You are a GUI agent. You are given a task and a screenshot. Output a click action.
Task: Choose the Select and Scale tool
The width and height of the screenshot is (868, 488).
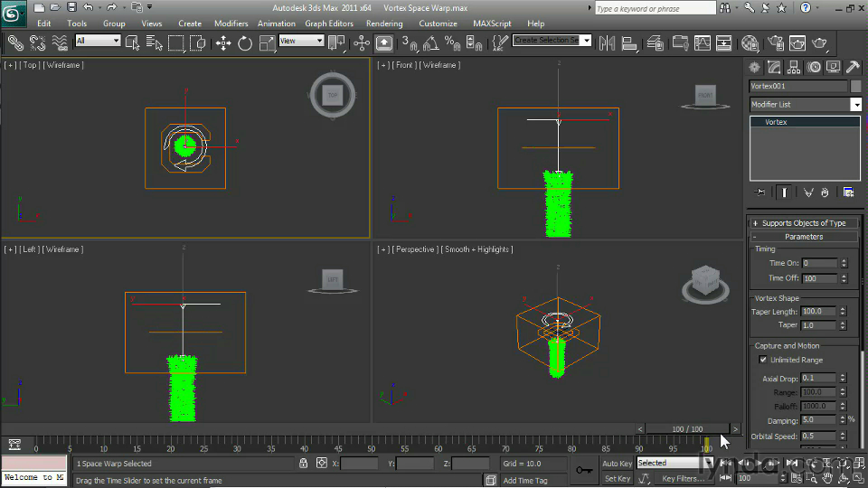[x=267, y=42]
